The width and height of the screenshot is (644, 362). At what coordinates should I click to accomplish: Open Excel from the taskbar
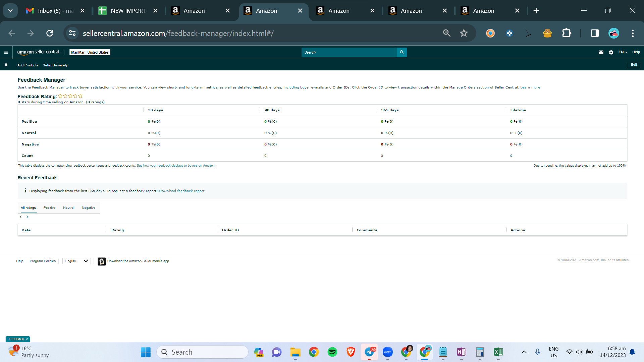[498, 352]
